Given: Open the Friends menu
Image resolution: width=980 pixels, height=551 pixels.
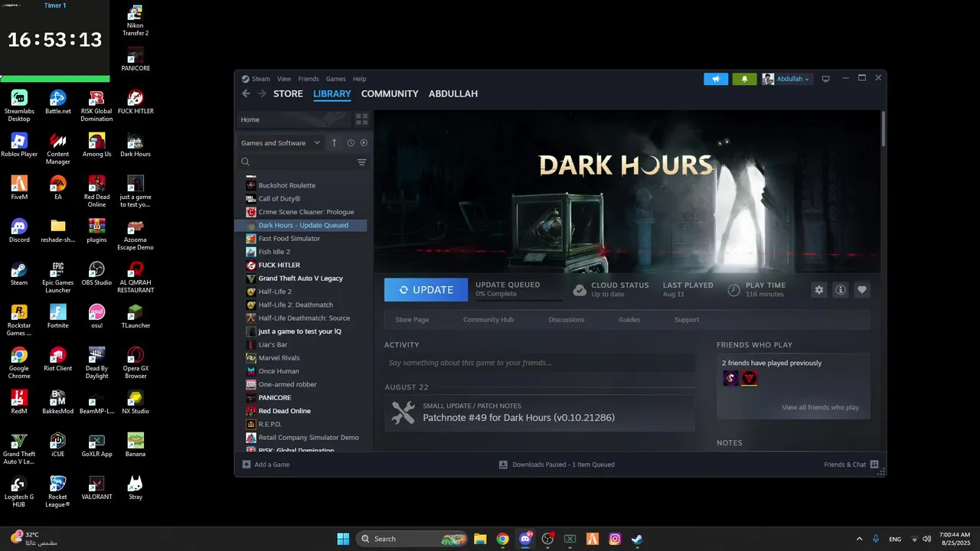Looking at the screenshot, I should tap(309, 79).
